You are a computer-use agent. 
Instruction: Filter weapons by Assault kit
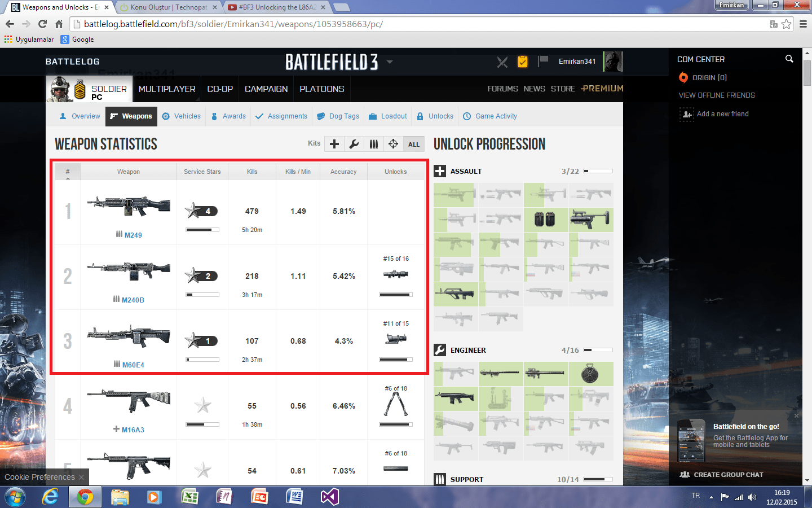[x=334, y=144]
